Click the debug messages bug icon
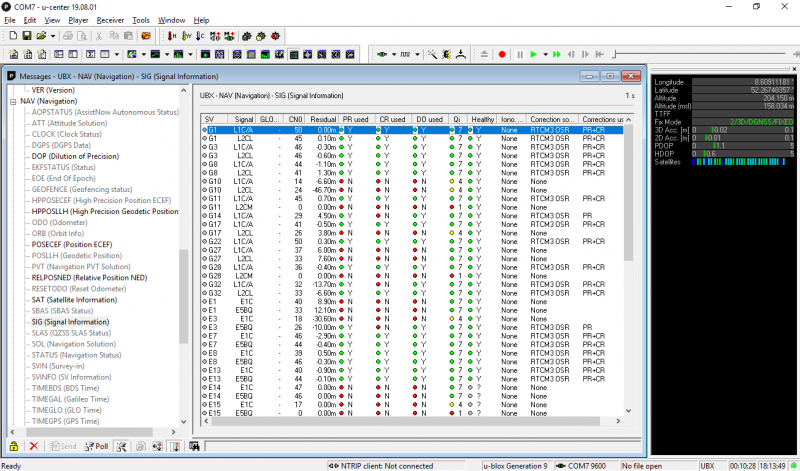Screen dimensions: 800x471 click(x=446, y=54)
